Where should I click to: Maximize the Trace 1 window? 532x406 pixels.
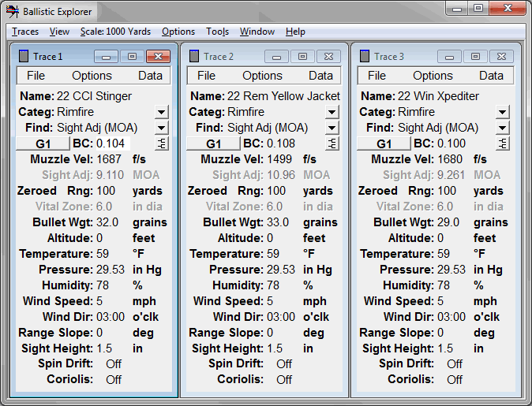tap(132, 57)
